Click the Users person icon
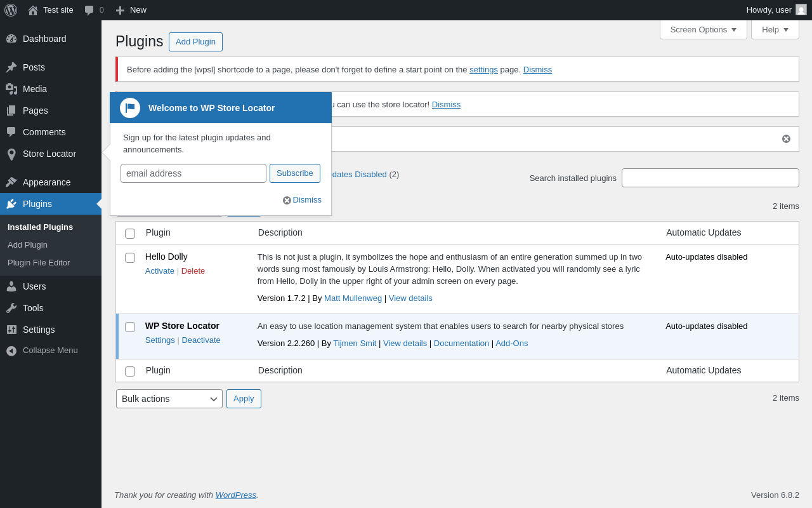This screenshot has width=812, height=508. coord(11,286)
